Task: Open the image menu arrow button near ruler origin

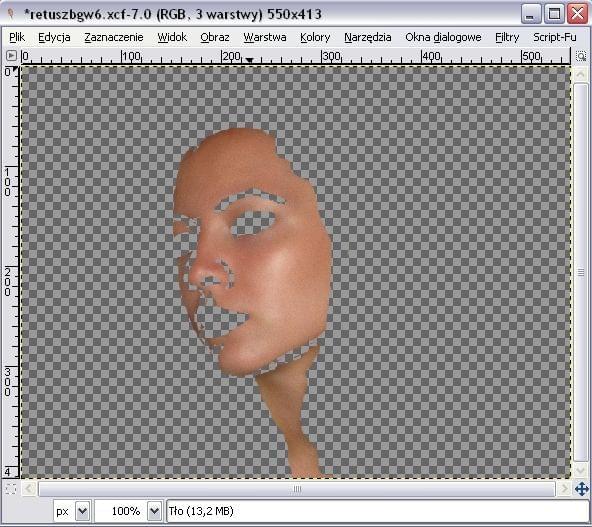Action: click(11, 56)
